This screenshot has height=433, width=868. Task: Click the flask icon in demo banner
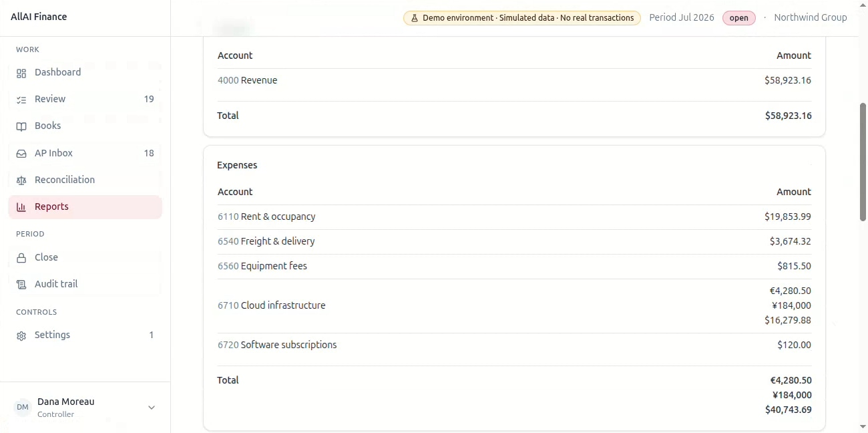415,18
